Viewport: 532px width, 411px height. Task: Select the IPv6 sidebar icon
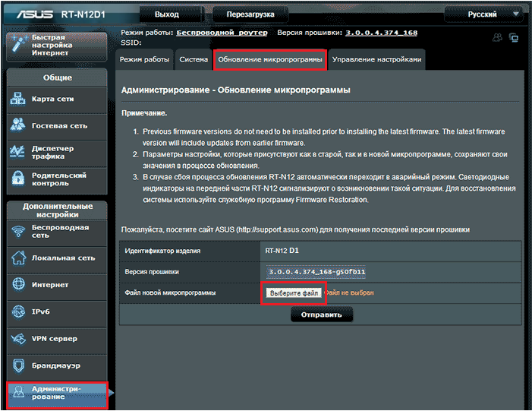tap(19, 311)
